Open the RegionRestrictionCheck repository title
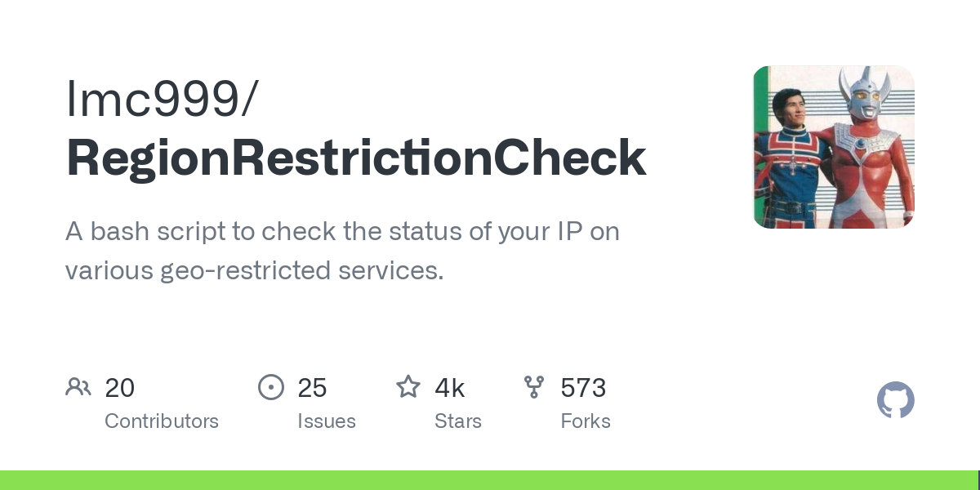 [x=356, y=158]
